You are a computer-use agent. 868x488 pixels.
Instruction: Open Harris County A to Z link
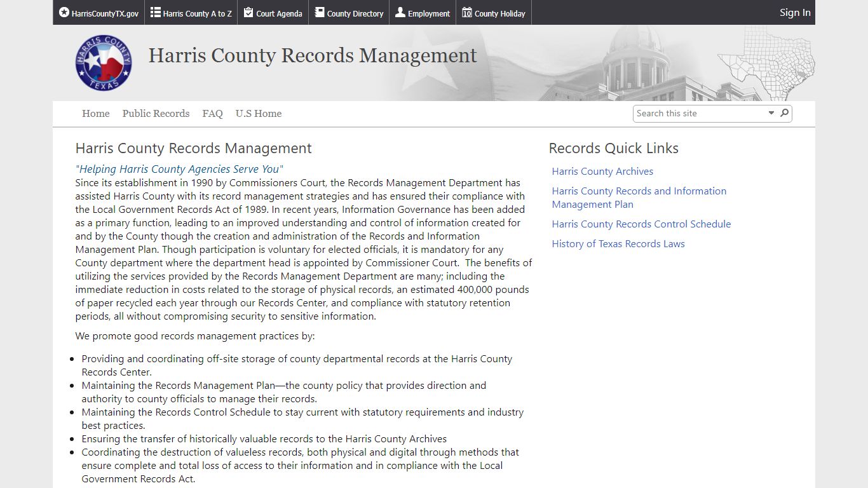click(198, 13)
